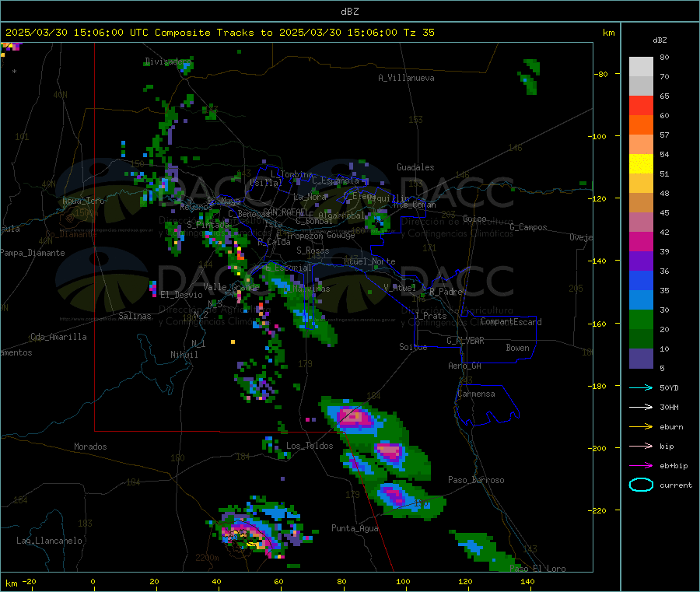Image resolution: width=700 pixels, height=592 pixels.
Task: Click the 'Soitue' place label
Action: coord(413,347)
